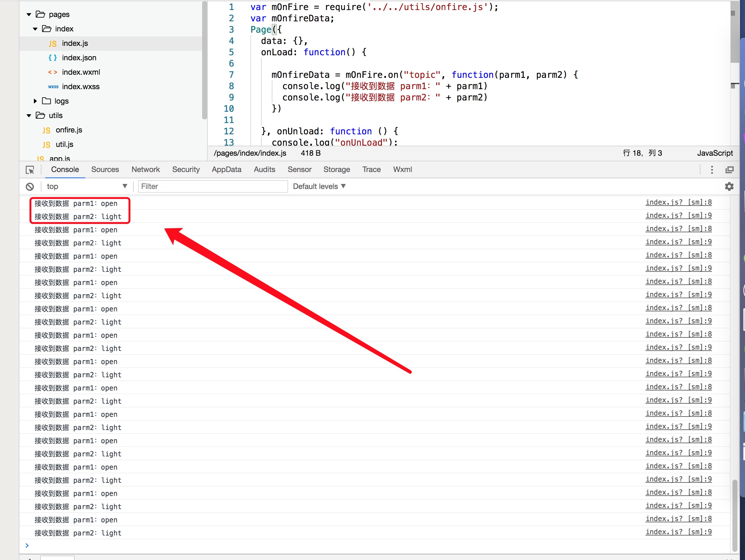745x560 pixels.
Task: Click the clear console icon
Action: [29, 187]
